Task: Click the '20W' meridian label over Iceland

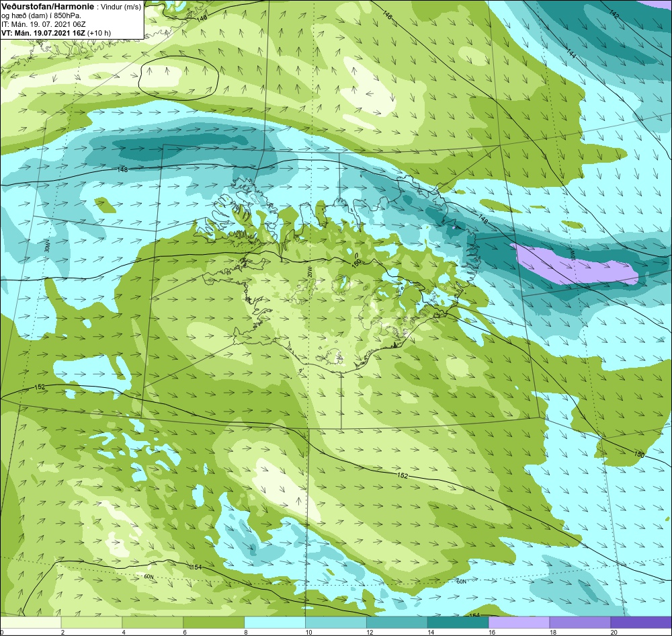Action: click(308, 272)
